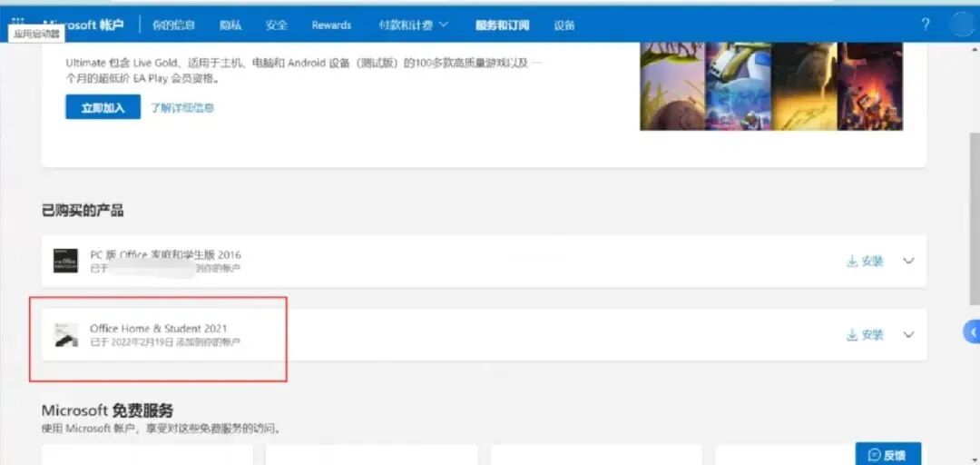Screen dimensions: 980x465
Task: Open the account profile avatar
Action: [x=963, y=25]
